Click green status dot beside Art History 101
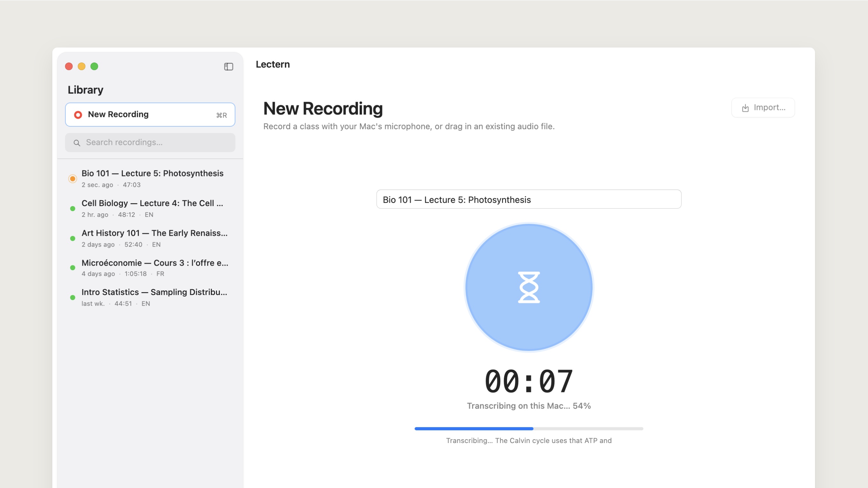This screenshot has width=868, height=488. point(72,239)
